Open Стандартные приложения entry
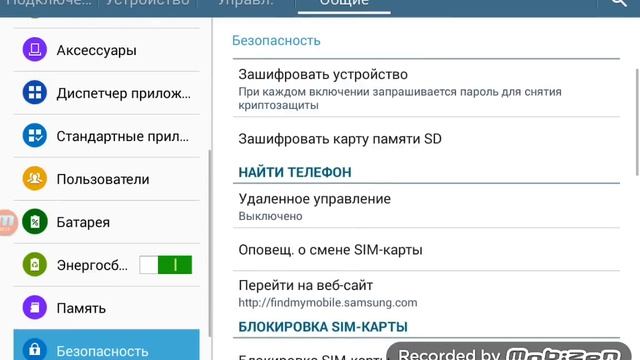Viewport: 640px width, 360px height. [x=107, y=136]
